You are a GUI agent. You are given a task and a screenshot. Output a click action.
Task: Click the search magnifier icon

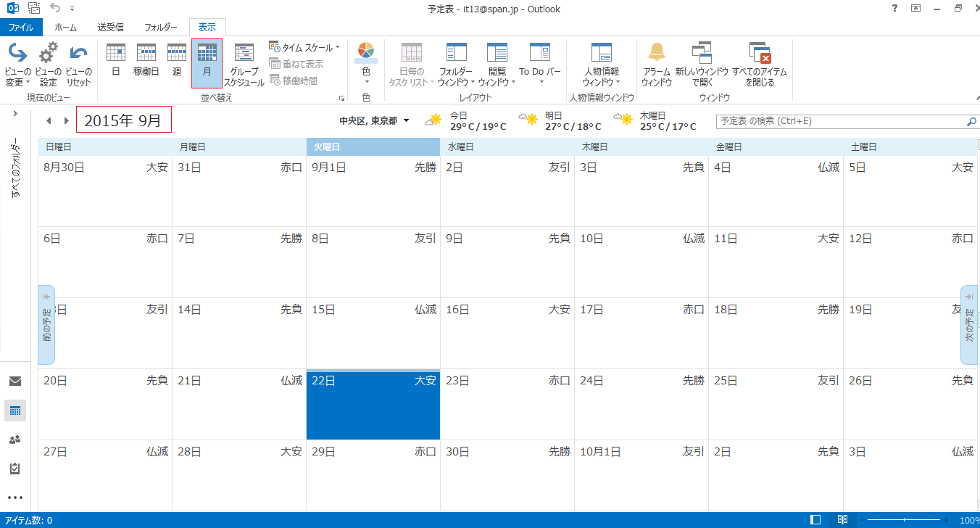[x=971, y=121]
